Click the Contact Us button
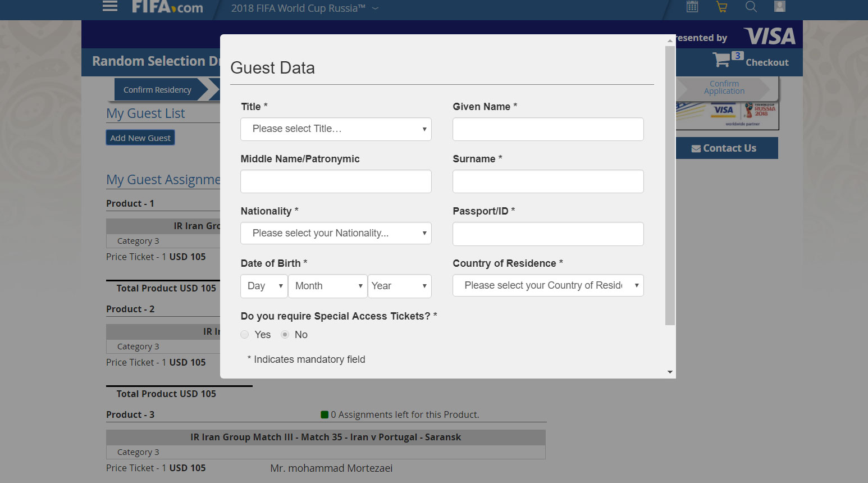This screenshot has height=483, width=868. pyautogui.click(x=727, y=148)
